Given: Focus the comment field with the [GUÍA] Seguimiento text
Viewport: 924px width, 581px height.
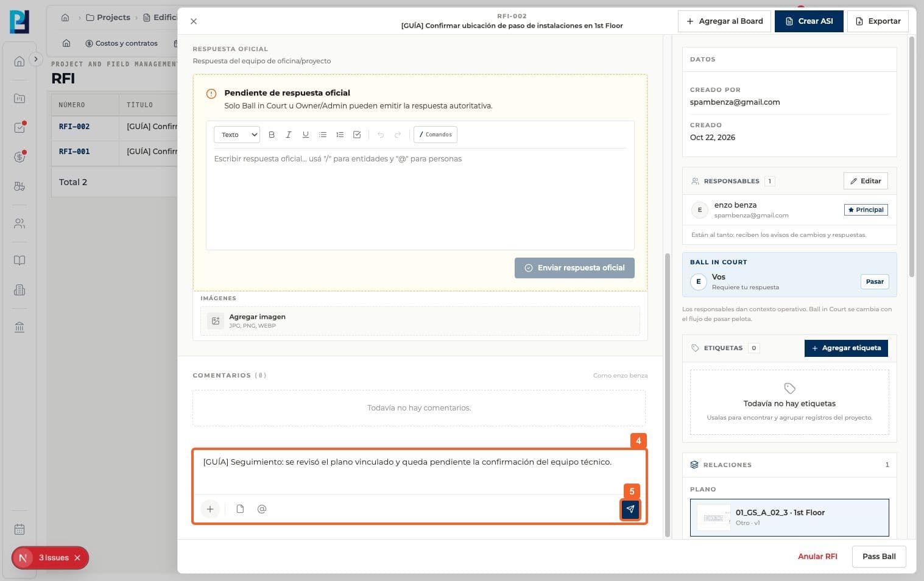Looking at the screenshot, I should coord(420,471).
